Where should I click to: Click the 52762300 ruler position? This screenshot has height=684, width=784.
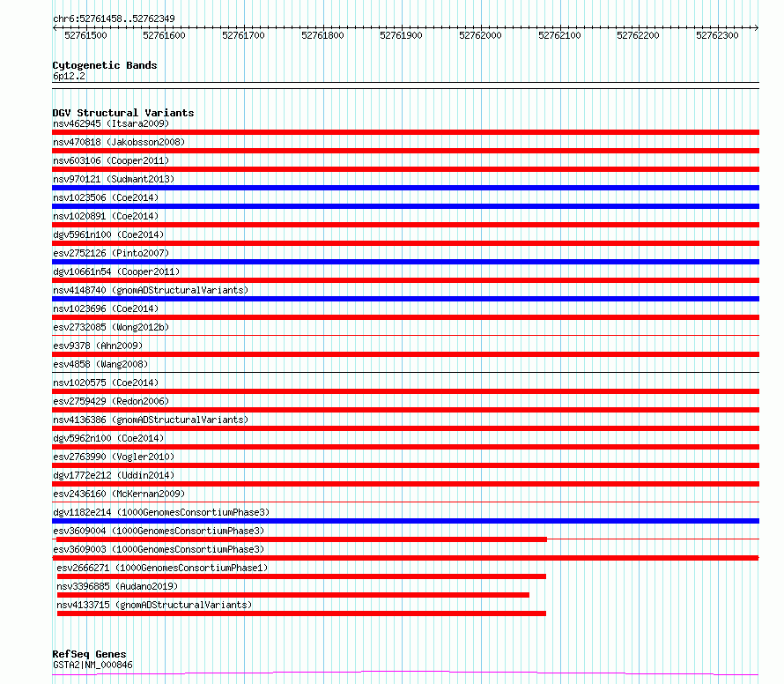(717, 35)
